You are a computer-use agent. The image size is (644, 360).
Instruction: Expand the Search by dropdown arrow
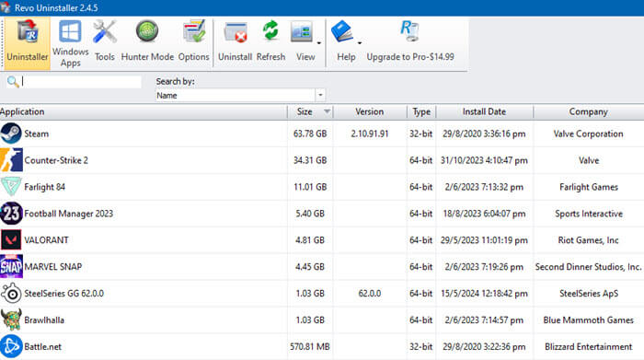coord(320,96)
